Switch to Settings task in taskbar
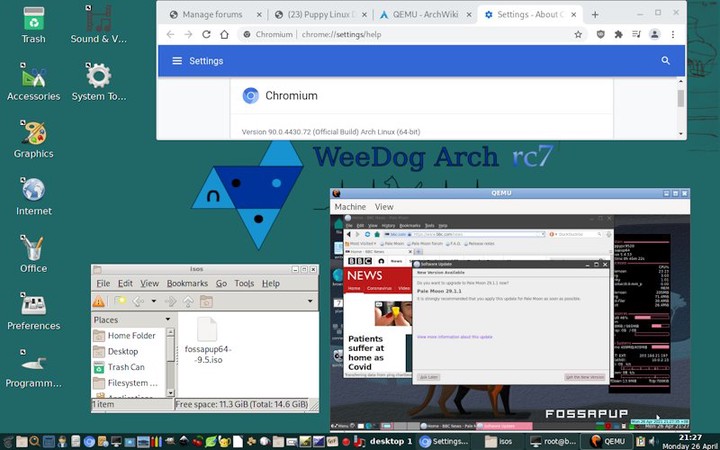 tap(444, 441)
